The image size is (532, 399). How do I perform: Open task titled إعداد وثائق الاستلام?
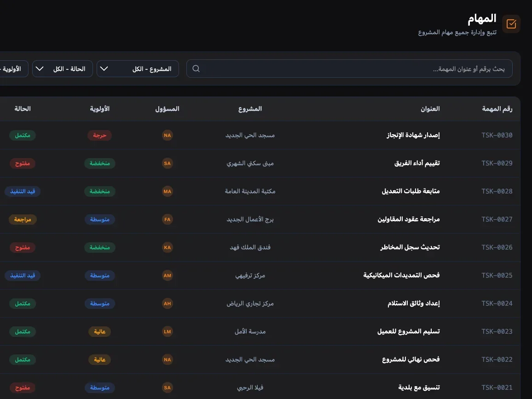414,303
